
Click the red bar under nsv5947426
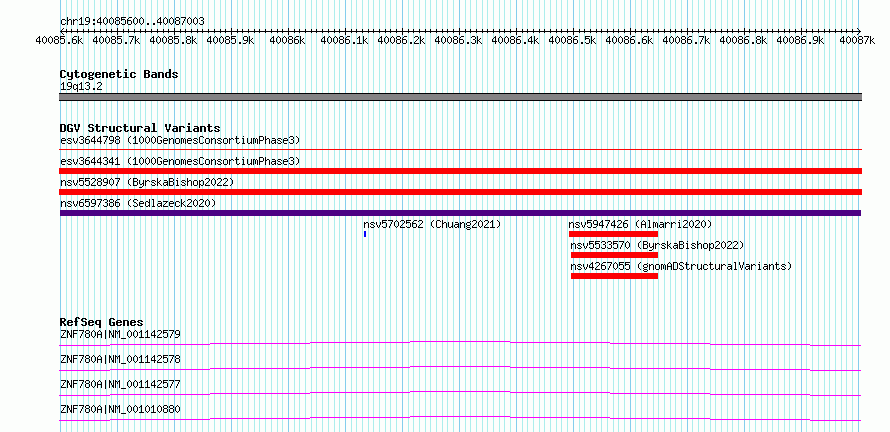pyautogui.click(x=613, y=234)
